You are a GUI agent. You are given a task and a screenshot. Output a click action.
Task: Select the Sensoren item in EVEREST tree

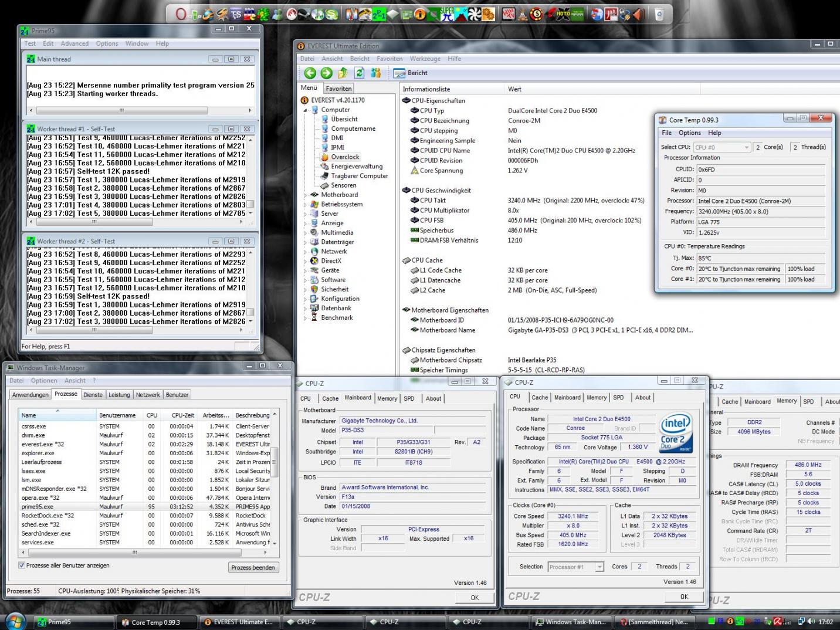[x=343, y=185]
